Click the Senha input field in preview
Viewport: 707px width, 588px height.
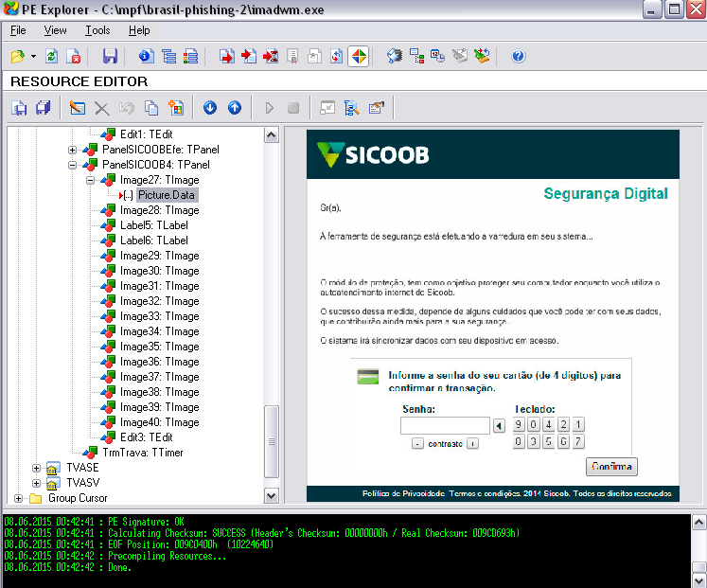click(445, 426)
